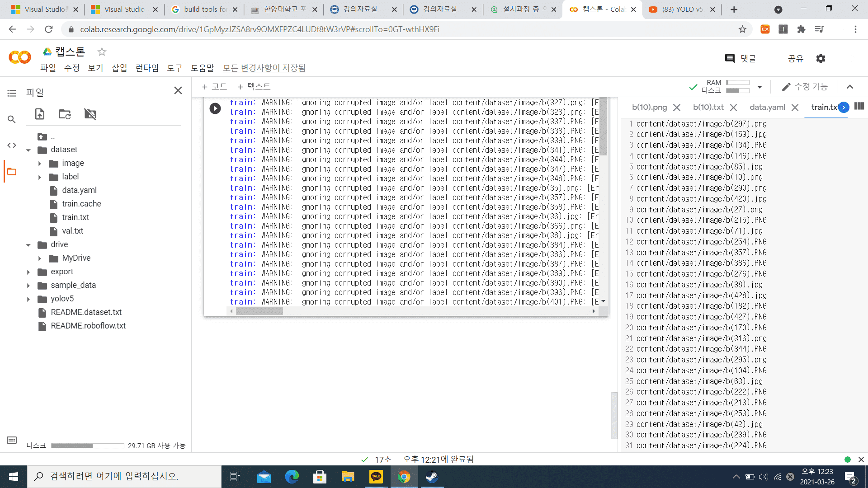
Task: Close the b(10).png editor tab
Action: [677, 108]
